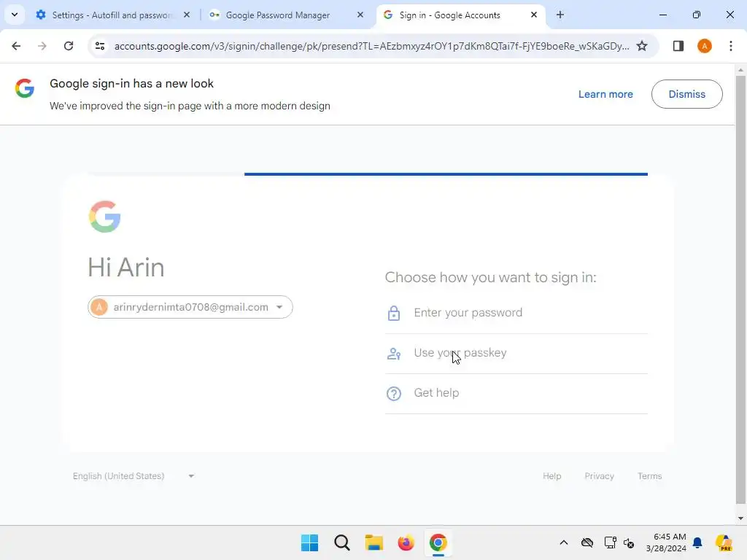Click the Google logo in the banner
The width and height of the screenshot is (747, 560).
point(25,88)
